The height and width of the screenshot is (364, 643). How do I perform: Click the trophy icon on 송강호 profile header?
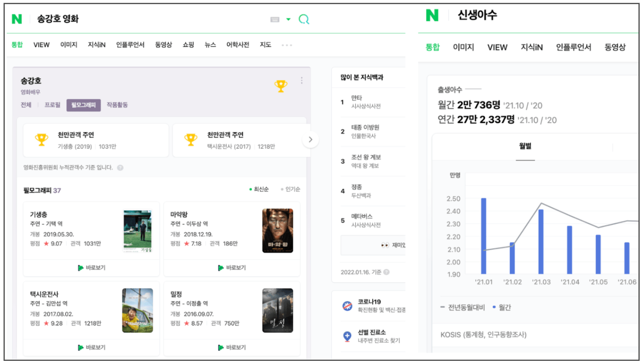click(x=281, y=86)
